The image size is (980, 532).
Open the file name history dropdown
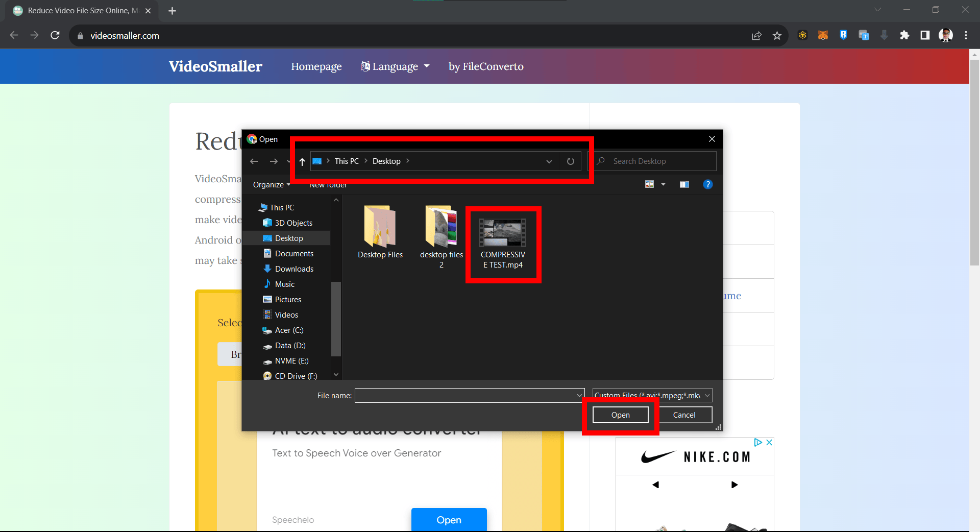[x=579, y=395]
